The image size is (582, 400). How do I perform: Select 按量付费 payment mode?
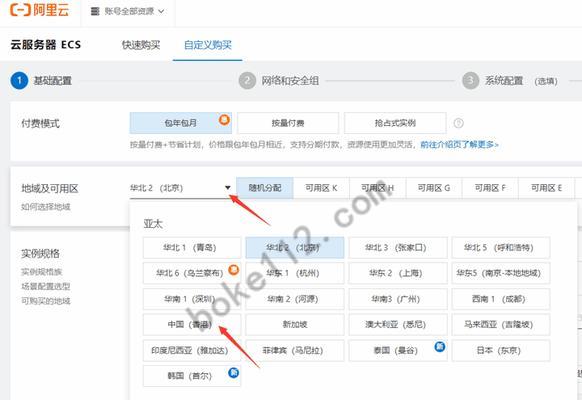[x=288, y=123]
